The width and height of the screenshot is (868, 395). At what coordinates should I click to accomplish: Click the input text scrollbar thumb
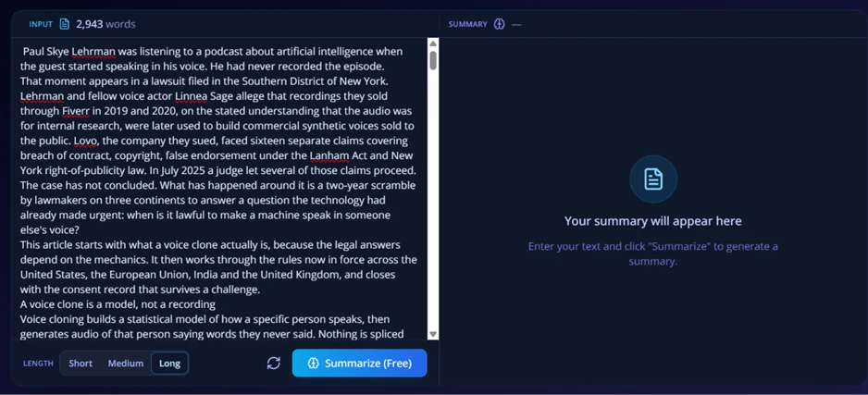(433, 60)
